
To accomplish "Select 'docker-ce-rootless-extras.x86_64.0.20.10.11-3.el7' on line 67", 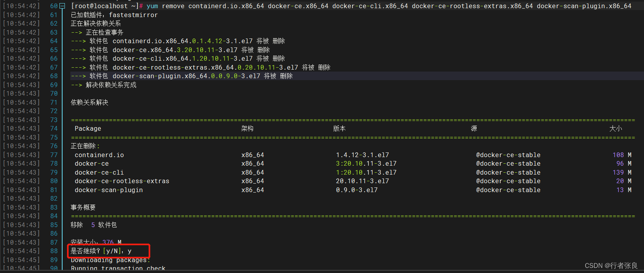I will pos(205,67).
